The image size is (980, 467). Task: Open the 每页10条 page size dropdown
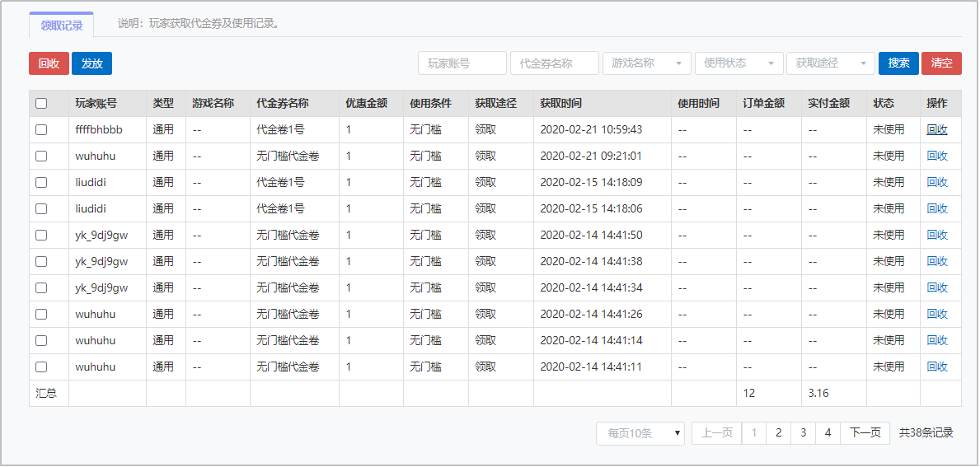(x=640, y=433)
